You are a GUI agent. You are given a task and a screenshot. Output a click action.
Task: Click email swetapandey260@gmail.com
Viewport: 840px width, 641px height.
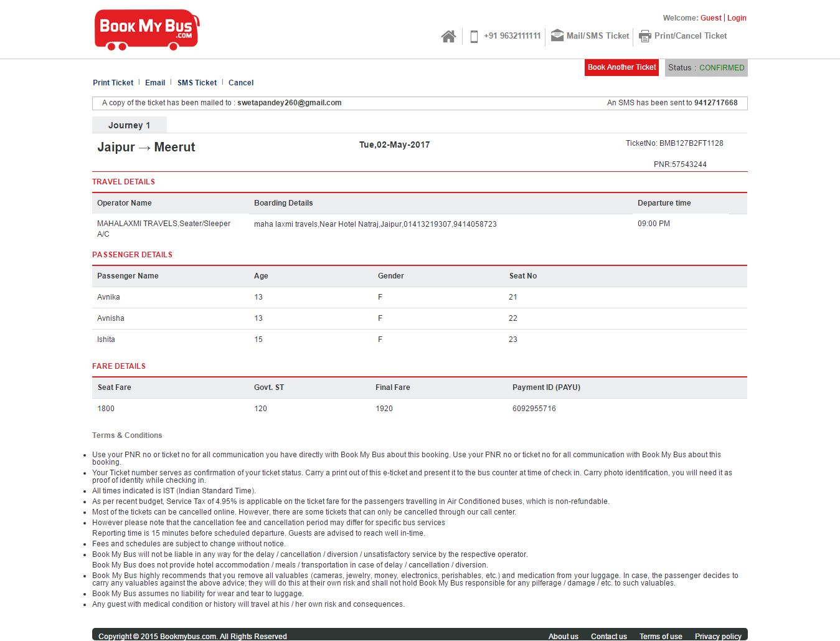click(289, 103)
